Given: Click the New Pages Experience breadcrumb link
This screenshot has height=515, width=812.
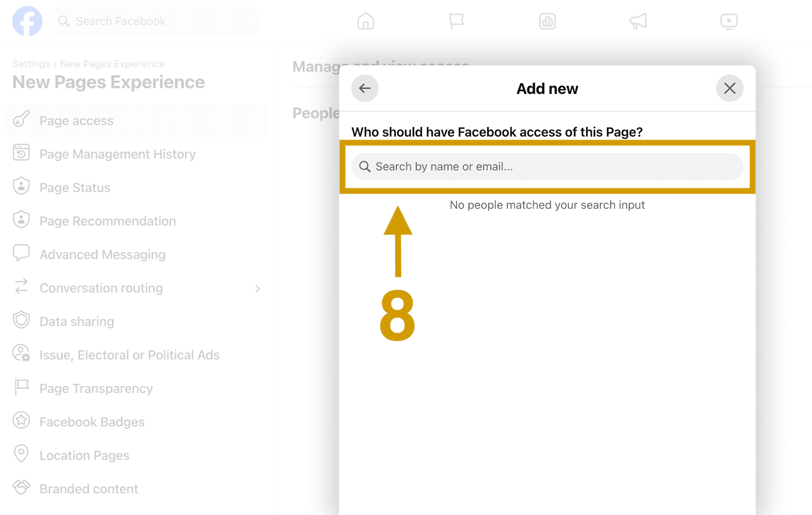Looking at the screenshot, I should (x=112, y=64).
